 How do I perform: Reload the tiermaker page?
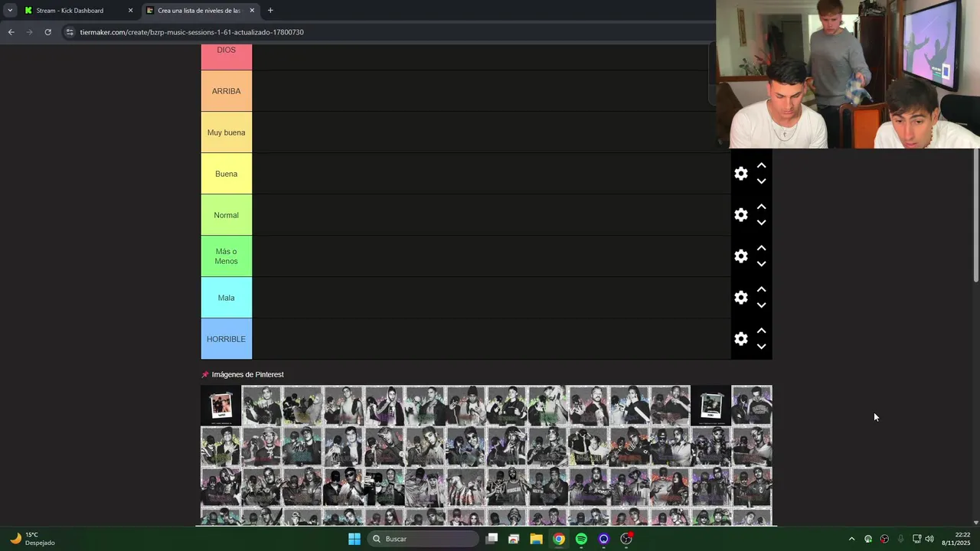(47, 32)
